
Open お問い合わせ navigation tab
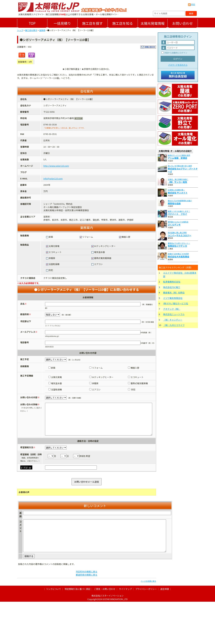pyautogui.click(x=183, y=23)
